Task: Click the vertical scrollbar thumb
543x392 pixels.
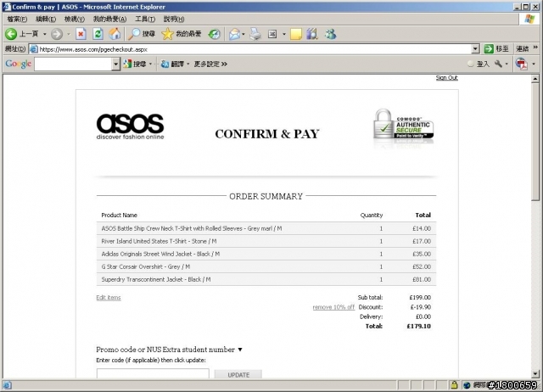Action: [x=535, y=142]
